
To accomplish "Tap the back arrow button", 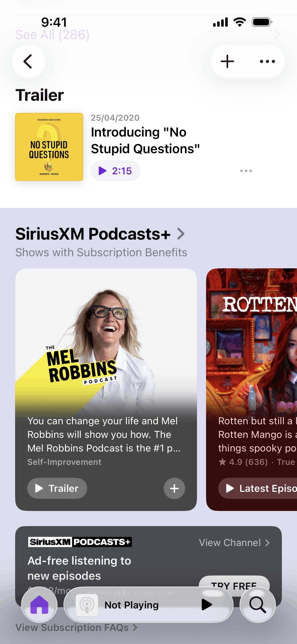I will pos(28,61).
